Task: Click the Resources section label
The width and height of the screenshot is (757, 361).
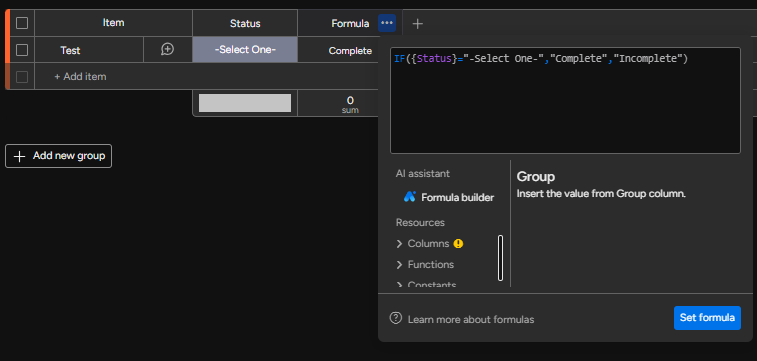Action: click(x=420, y=222)
